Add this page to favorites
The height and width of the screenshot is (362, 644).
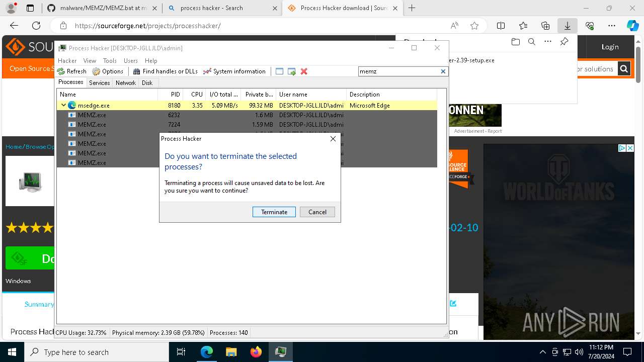click(474, 26)
